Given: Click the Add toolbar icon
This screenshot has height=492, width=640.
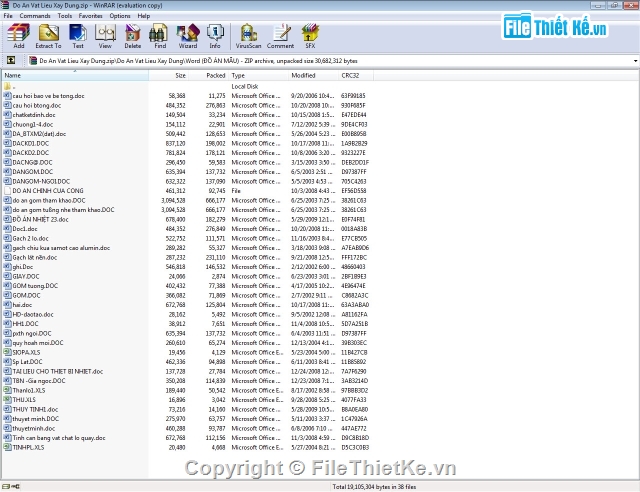Looking at the screenshot, I should (18, 36).
